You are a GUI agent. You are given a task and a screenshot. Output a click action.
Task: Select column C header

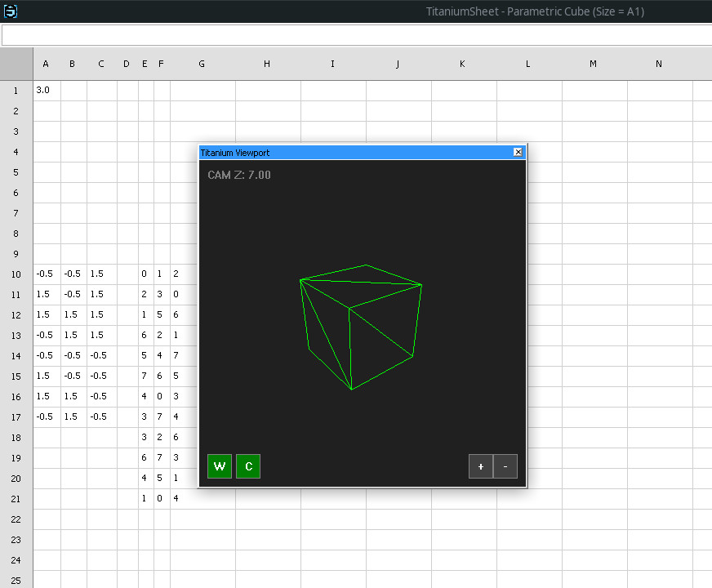(x=101, y=64)
